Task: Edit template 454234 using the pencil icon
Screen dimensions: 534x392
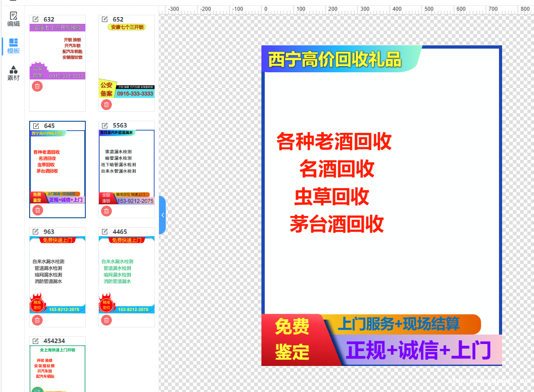Action: [x=36, y=340]
